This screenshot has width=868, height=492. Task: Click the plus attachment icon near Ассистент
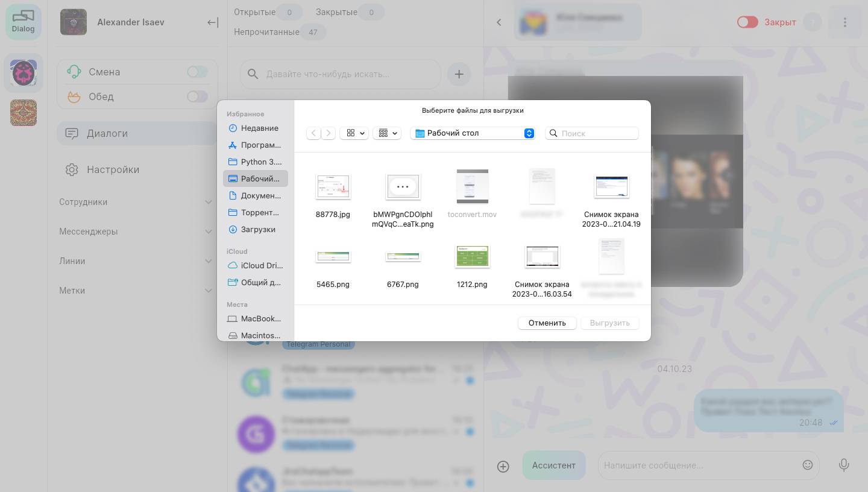pos(503,466)
